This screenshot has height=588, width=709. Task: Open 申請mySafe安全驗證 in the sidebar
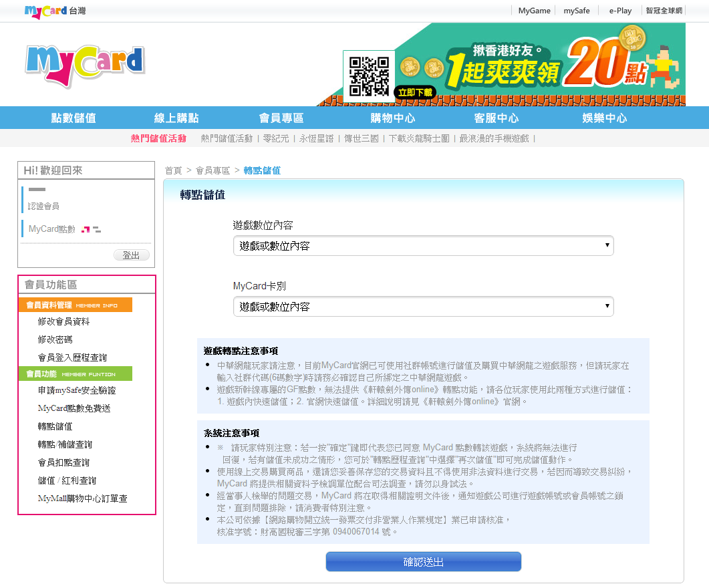[x=77, y=390]
